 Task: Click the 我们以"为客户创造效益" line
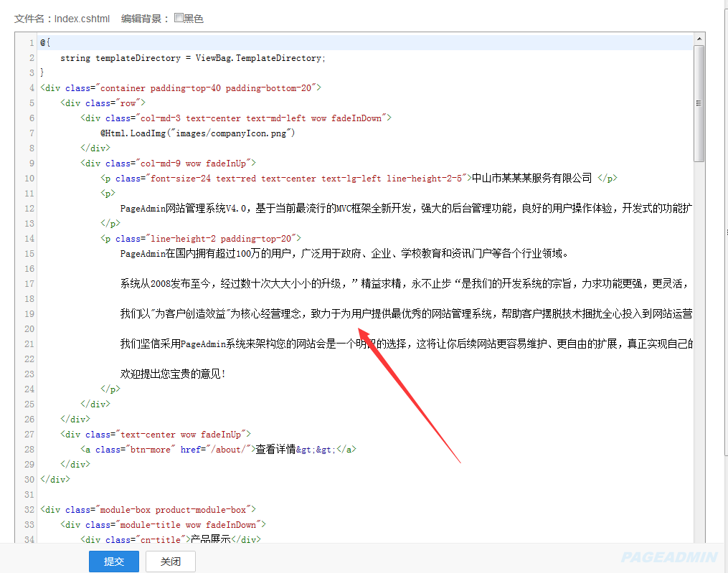(x=406, y=313)
